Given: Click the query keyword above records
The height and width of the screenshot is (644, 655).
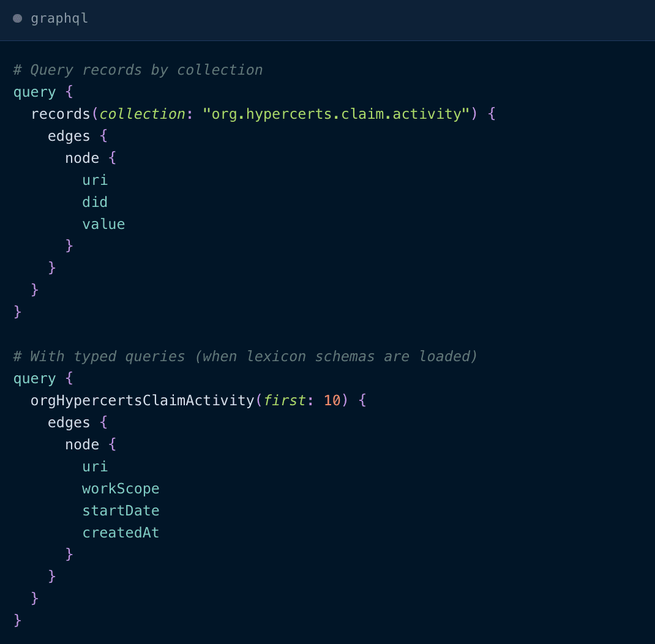Looking at the screenshot, I should (x=34, y=92).
